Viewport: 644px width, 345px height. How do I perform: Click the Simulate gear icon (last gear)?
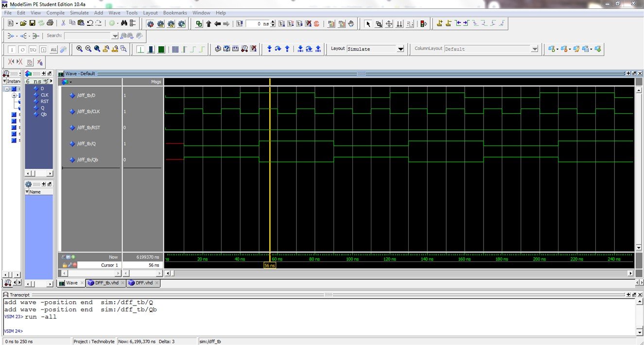pos(181,23)
